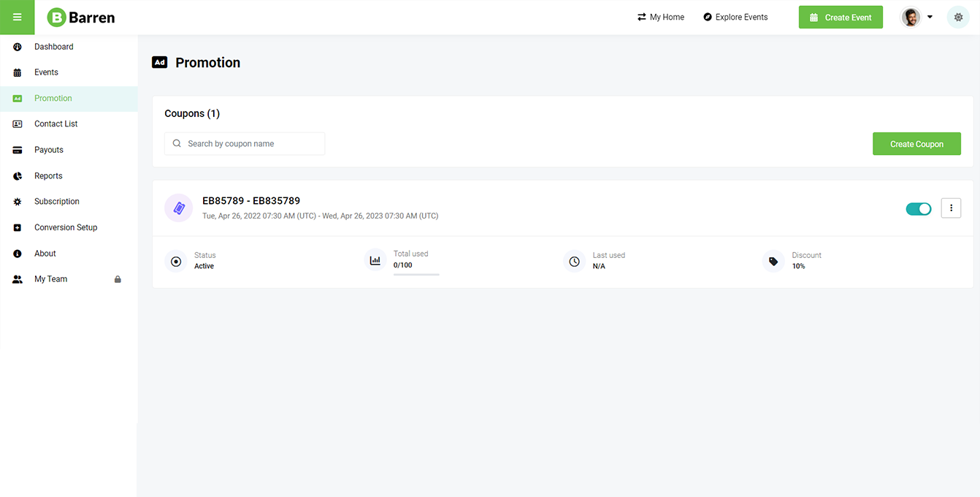Open the coupon three-dot options menu
980x497 pixels.
pyautogui.click(x=951, y=208)
